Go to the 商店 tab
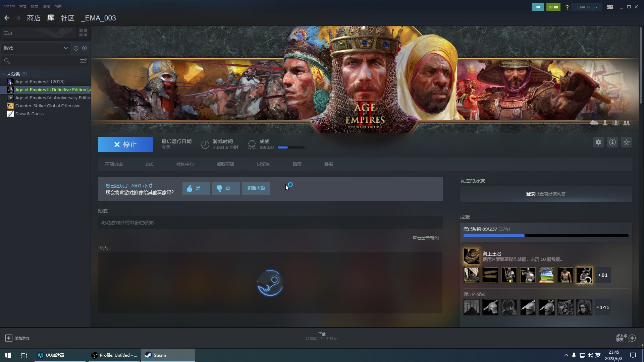Image resolution: width=644 pixels, height=362 pixels. 34,18
